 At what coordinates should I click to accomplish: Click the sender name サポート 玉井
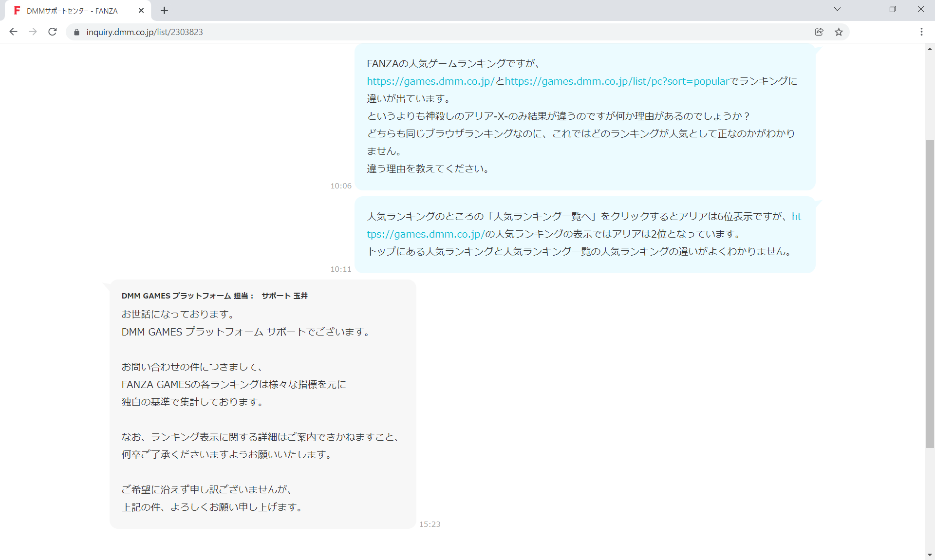tap(284, 296)
